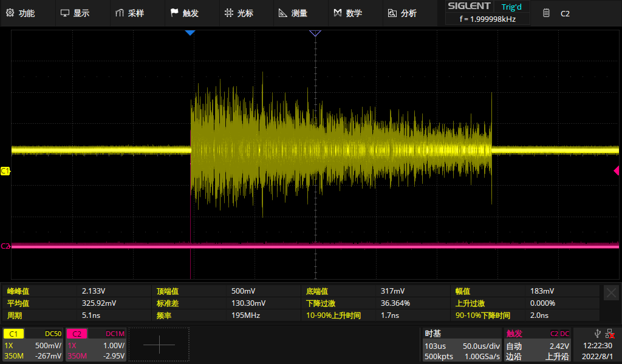The image size is (622, 364).
Task: Click the blue trigger position marker
Action: (190, 32)
